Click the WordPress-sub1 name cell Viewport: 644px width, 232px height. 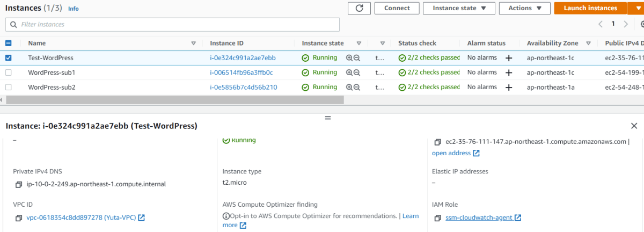52,73
